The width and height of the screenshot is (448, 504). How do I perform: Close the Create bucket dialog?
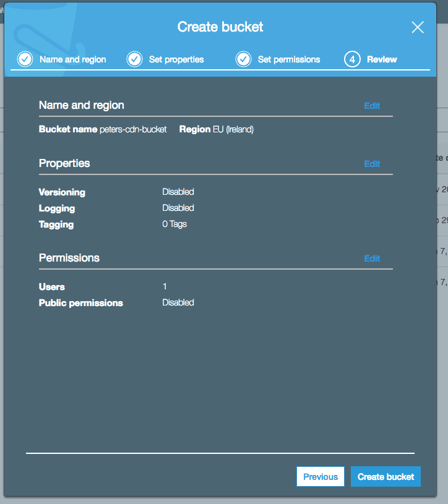click(418, 27)
